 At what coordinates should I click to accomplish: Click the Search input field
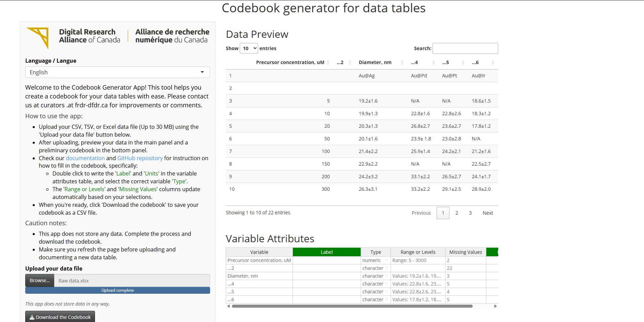(x=465, y=48)
